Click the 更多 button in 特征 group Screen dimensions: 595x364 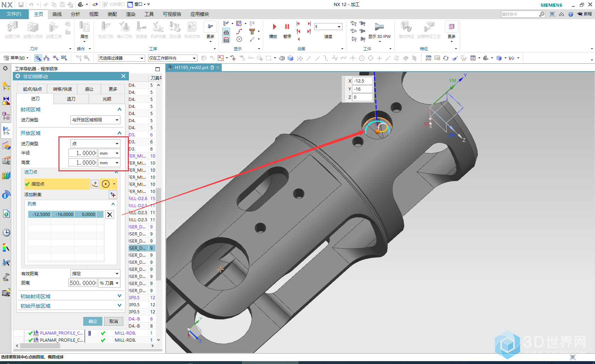point(452,32)
